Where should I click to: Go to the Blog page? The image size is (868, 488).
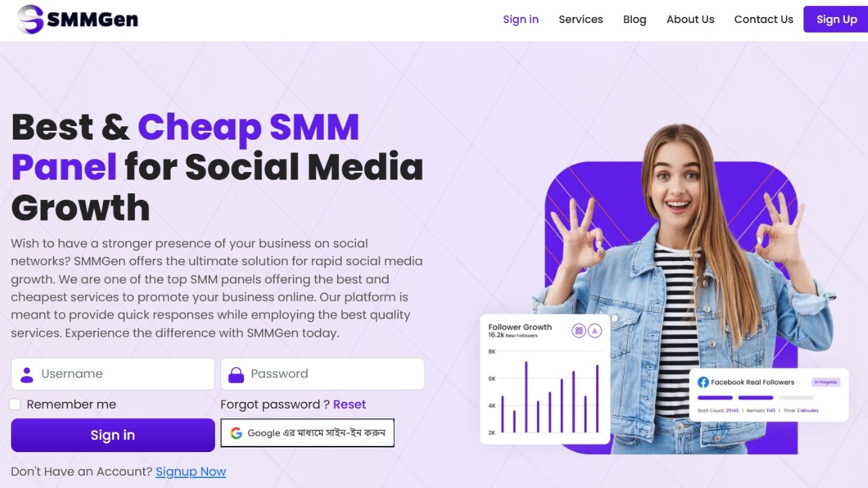635,19
